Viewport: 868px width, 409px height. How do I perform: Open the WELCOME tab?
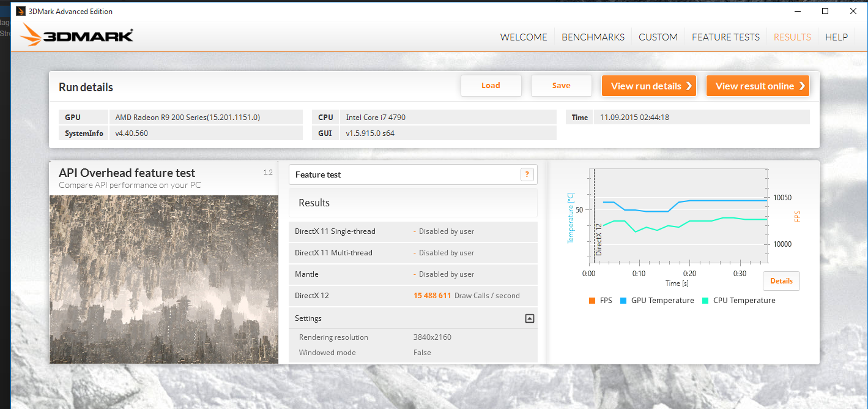(x=524, y=37)
